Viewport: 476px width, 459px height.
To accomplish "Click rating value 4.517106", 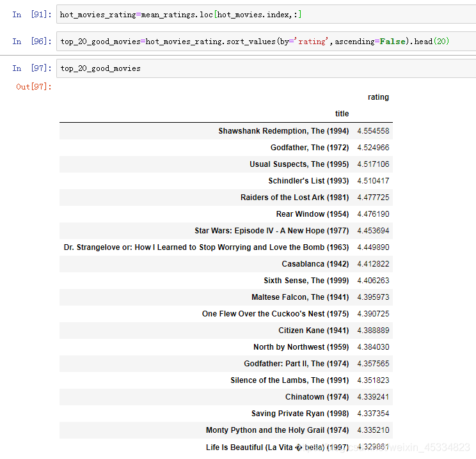I will click(x=373, y=164).
